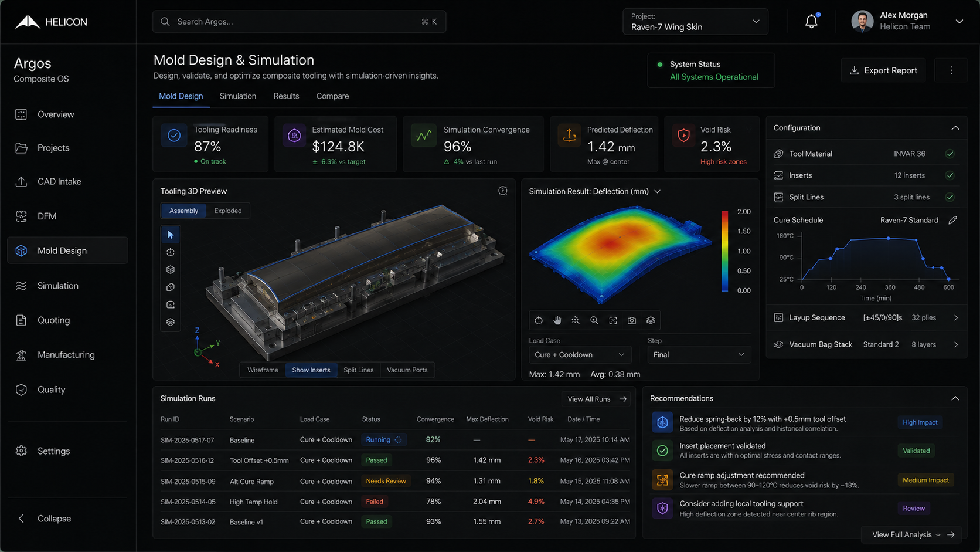Collapse the Recommendations panel

pos(955,398)
